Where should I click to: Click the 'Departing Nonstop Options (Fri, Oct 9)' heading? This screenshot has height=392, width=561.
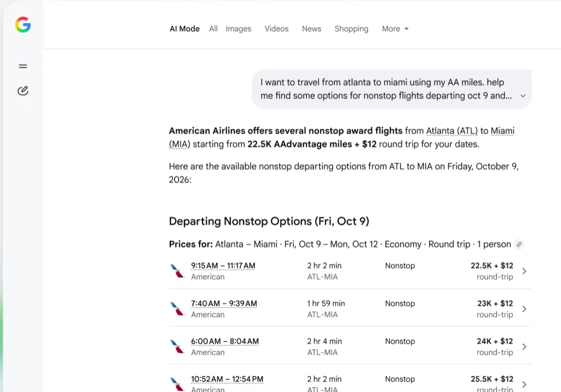[269, 221]
